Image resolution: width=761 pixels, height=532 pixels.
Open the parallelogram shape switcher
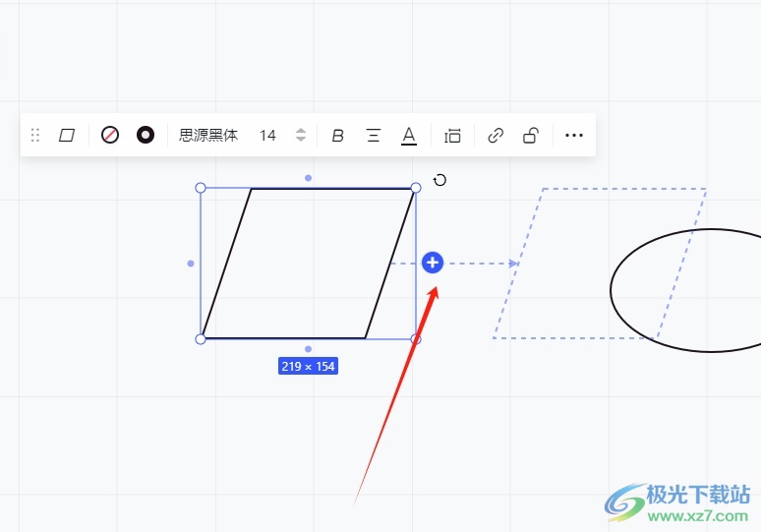pos(67,135)
